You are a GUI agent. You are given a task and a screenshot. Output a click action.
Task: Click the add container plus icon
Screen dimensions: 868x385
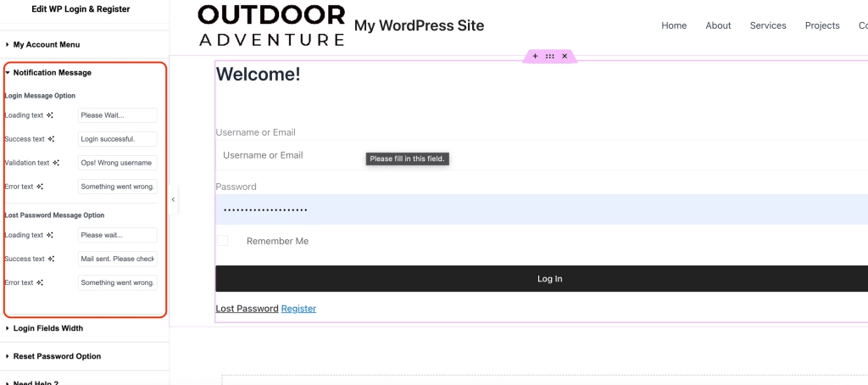(535, 56)
